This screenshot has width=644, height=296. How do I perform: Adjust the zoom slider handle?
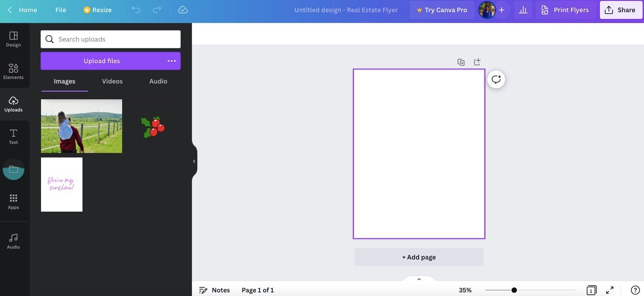pyautogui.click(x=514, y=290)
